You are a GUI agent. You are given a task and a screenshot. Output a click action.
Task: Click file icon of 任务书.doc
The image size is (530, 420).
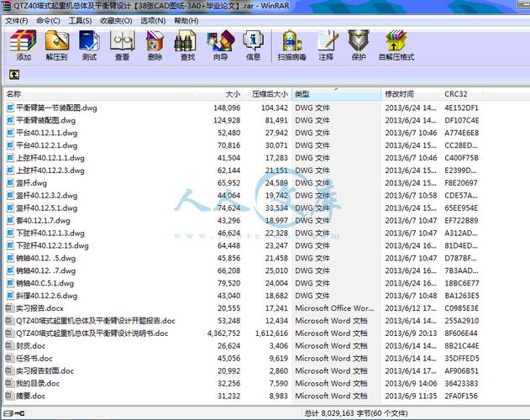click(x=9, y=358)
